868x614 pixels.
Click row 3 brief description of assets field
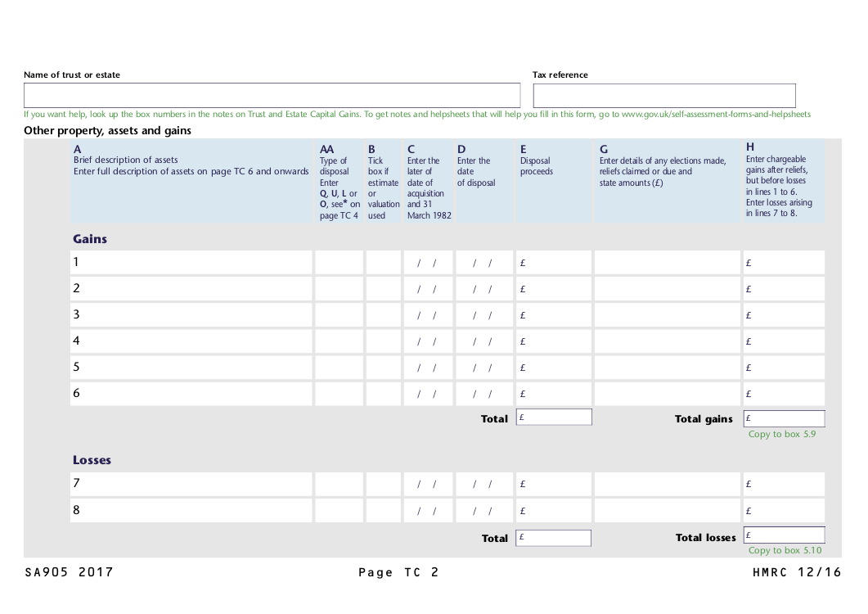tap(191, 314)
